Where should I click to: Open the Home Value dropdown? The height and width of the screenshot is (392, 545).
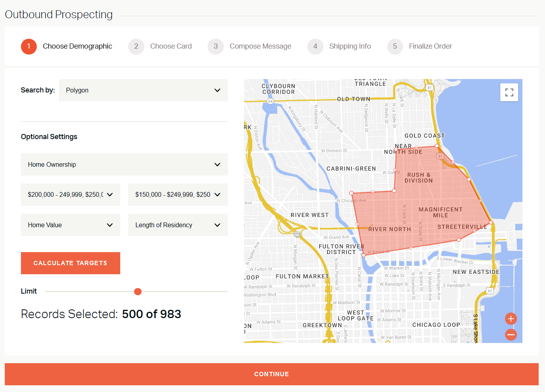point(70,225)
